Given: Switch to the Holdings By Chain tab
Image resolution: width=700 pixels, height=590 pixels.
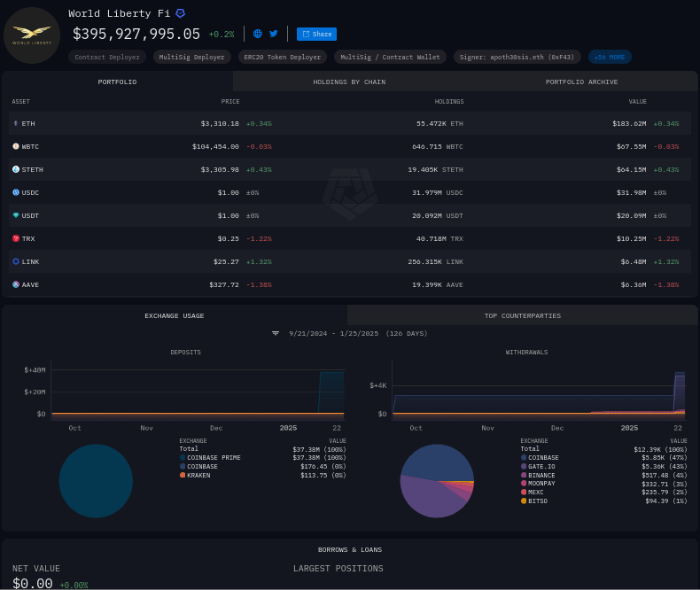Looking at the screenshot, I should [349, 82].
